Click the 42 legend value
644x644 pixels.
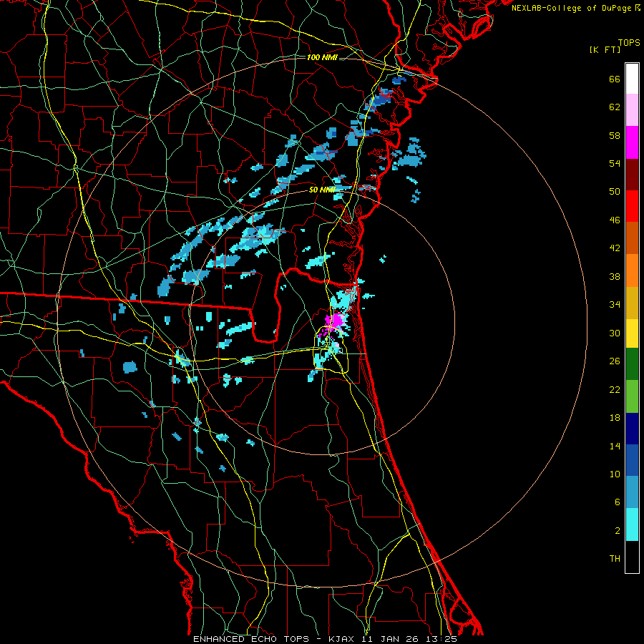(615, 248)
